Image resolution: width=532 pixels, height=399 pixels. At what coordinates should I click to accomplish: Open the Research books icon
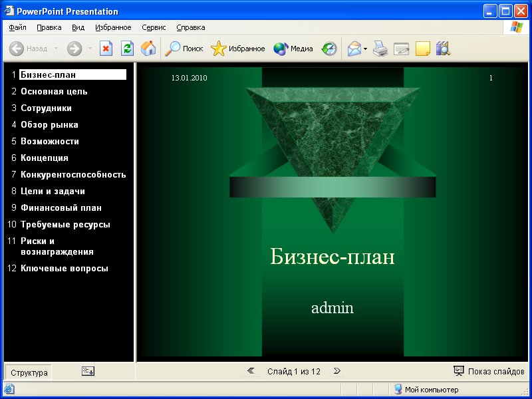[x=443, y=49]
